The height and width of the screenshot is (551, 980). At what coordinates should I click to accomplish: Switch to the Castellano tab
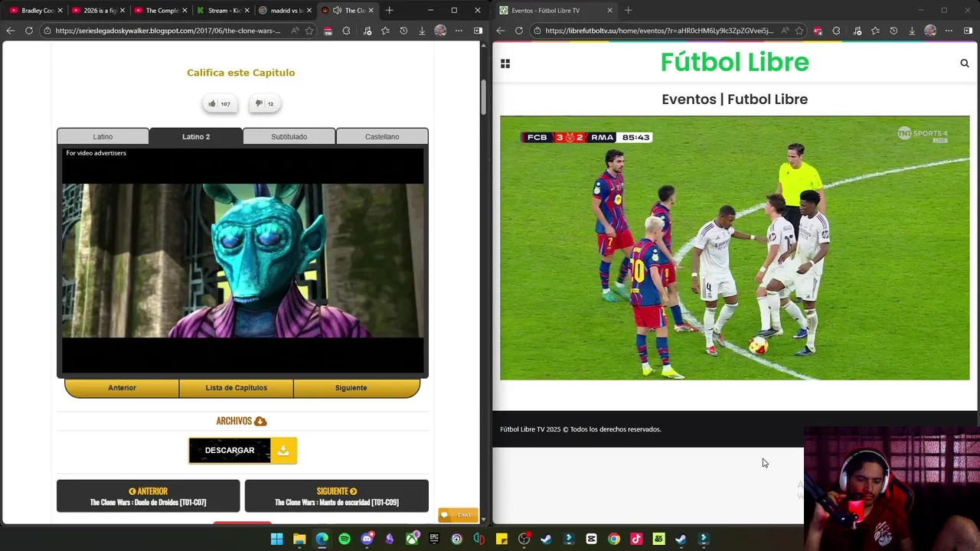point(382,136)
